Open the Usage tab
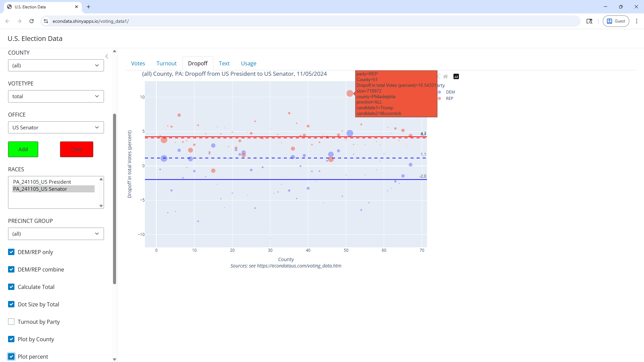The height and width of the screenshot is (362, 644). coord(249,63)
